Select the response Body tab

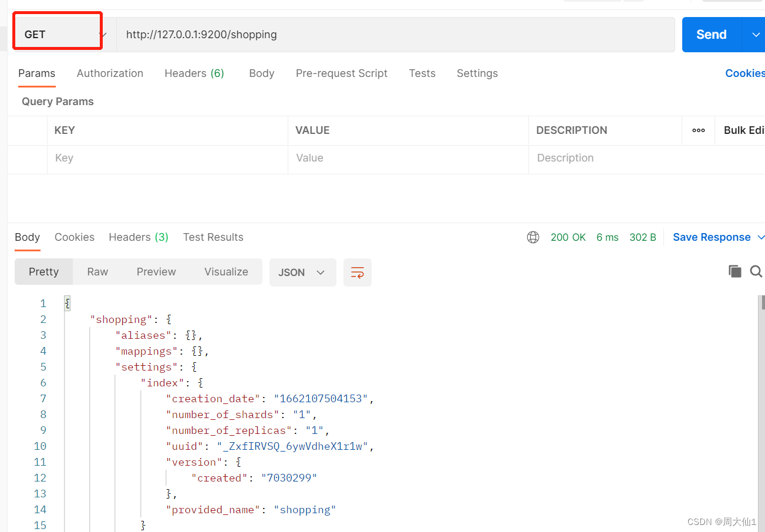[28, 237]
